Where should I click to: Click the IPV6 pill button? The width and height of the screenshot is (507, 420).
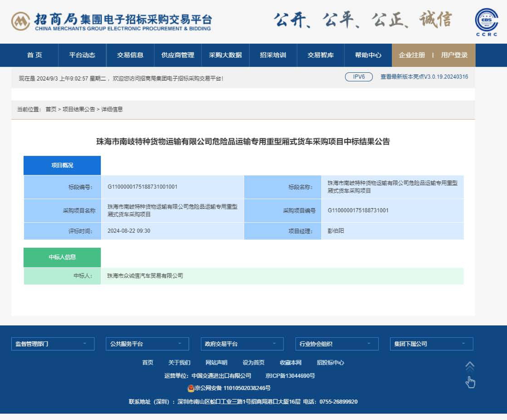point(359,77)
